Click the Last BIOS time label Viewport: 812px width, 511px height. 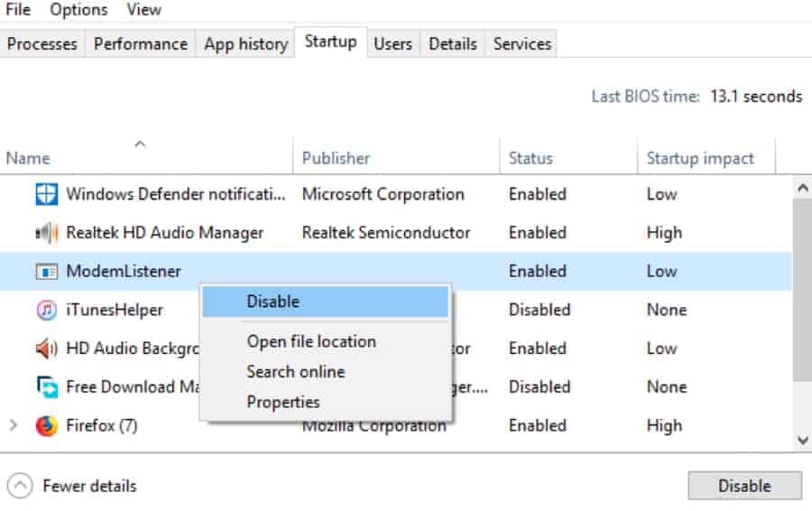[646, 97]
